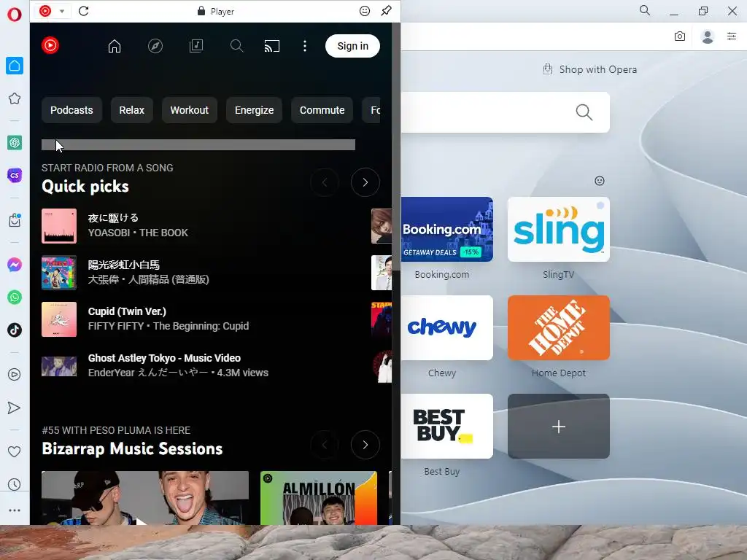The width and height of the screenshot is (747, 560).
Task: Open the TikTok sidebar icon
Action: pyautogui.click(x=15, y=330)
